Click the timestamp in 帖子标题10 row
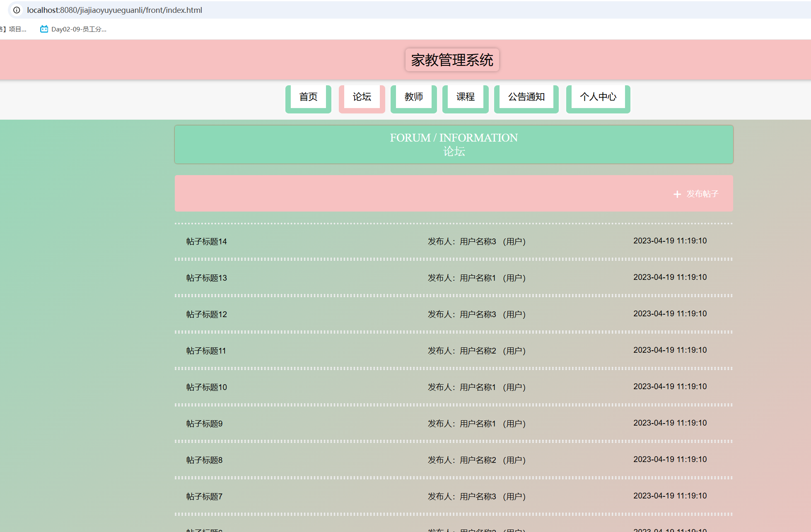The width and height of the screenshot is (811, 532). coord(670,387)
